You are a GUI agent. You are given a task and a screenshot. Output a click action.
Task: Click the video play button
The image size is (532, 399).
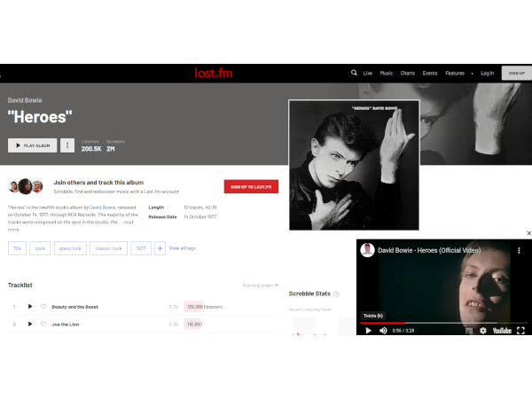pos(369,331)
